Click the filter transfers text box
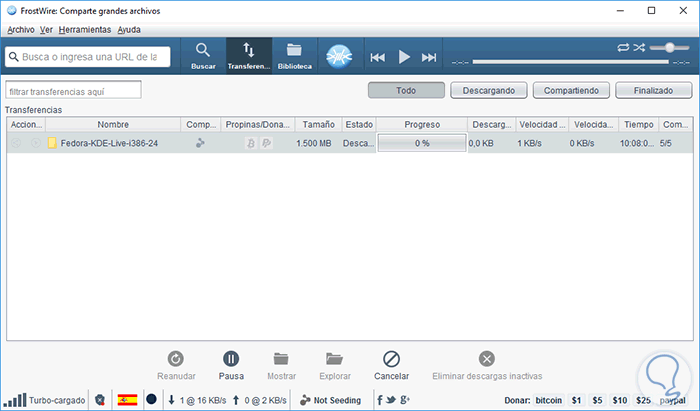 click(73, 91)
